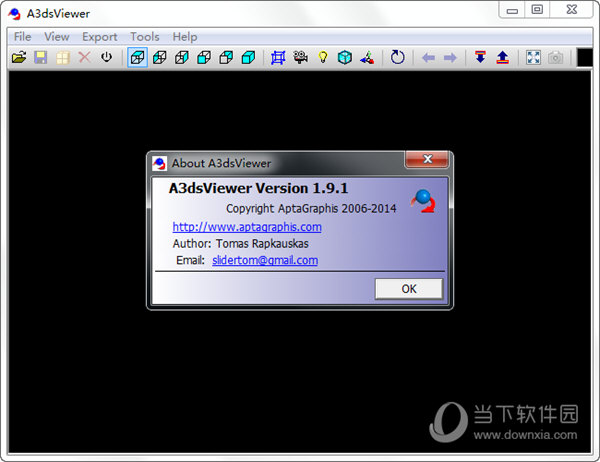
Task: Click the power symbol toolbar icon
Action: pyautogui.click(x=106, y=57)
